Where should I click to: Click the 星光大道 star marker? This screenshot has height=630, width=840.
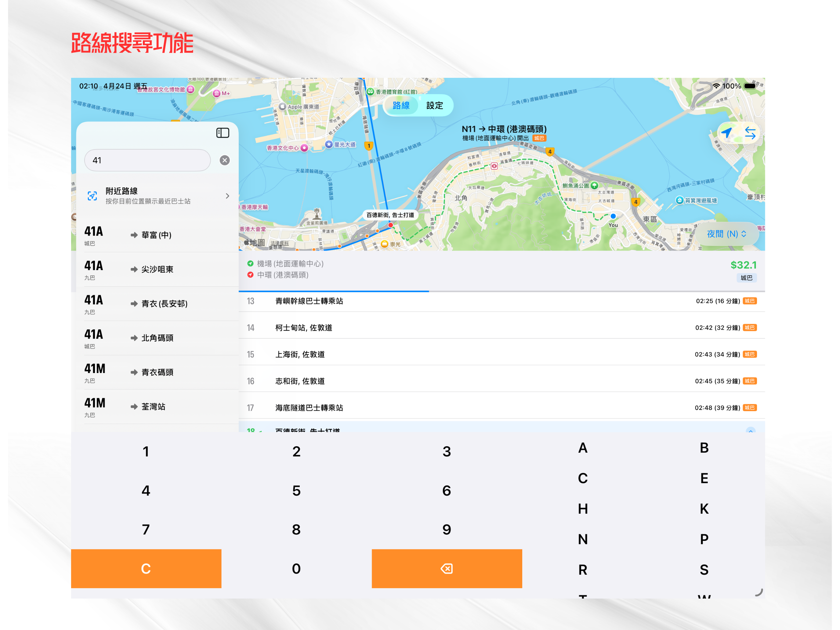click(329, 144)
